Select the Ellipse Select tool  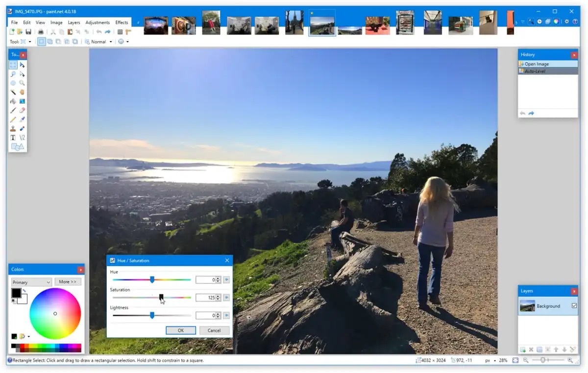[x=13, y=83]
